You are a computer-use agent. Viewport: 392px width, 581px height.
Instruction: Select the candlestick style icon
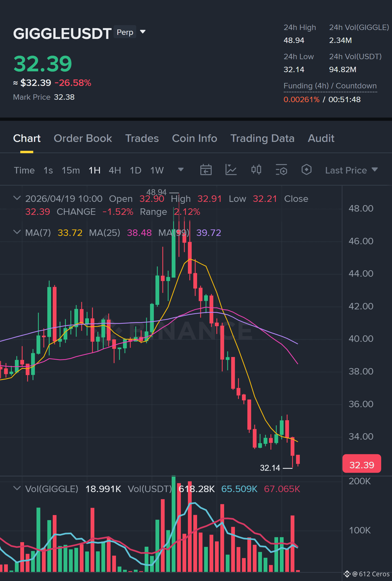tap(256, 170)
